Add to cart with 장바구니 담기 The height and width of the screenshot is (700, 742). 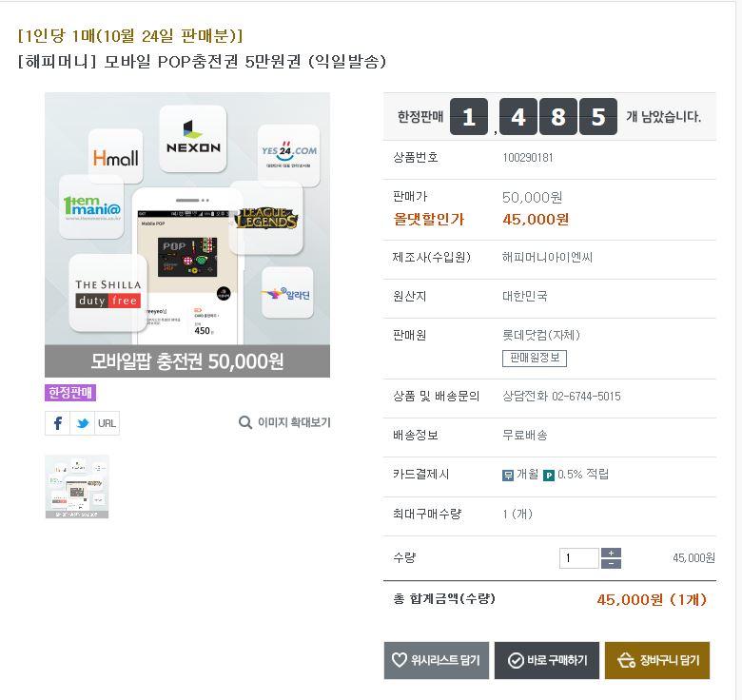pos(657,660)
